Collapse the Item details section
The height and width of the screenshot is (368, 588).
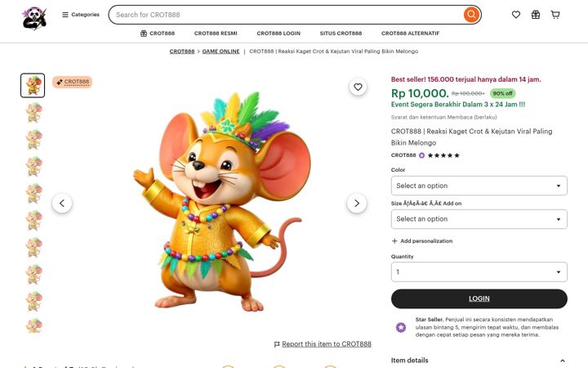(562, 361)
